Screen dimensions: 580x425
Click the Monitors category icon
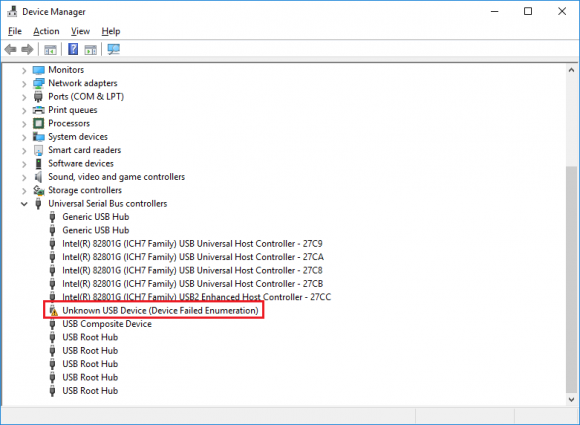point(38,70)
